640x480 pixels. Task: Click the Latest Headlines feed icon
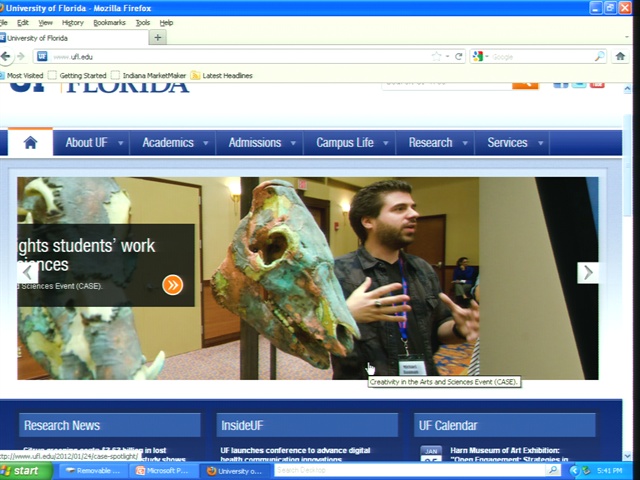tap(196, 75)
